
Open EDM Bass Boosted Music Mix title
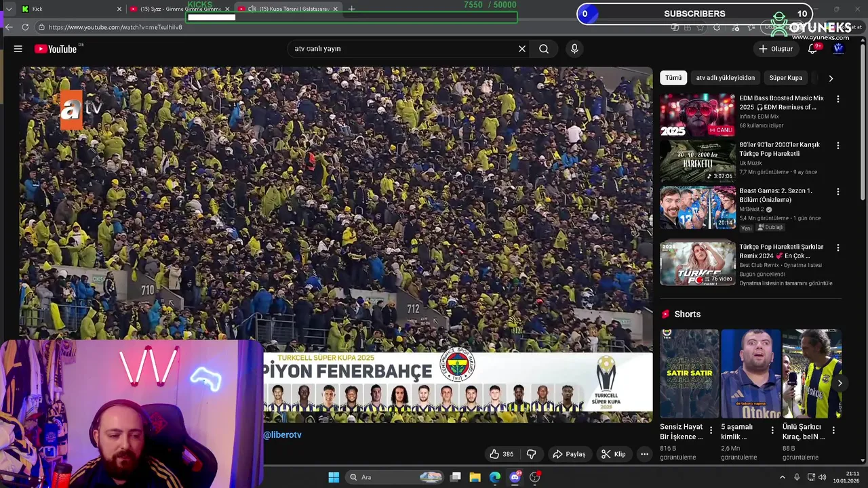pyautogui.click(x=781, y=102)
